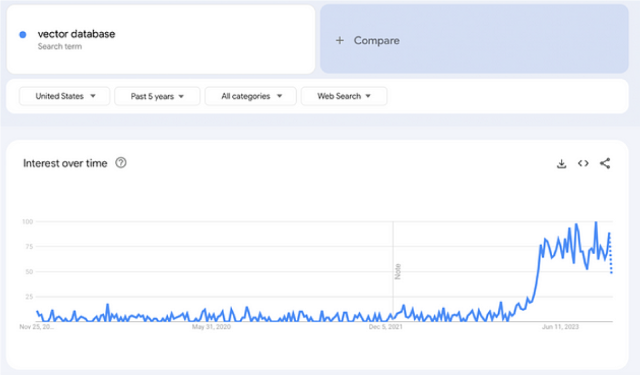This screenshot has width=640, height=375.
Task: Open help for Interest over time
Action: pos(121,163)
